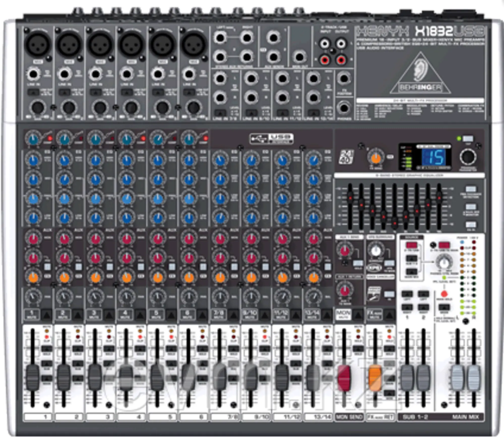Select the 2-TR/USB source button
Image resolution: width=504 pixels, height=446 pixels.
click(x=411, y=245)
